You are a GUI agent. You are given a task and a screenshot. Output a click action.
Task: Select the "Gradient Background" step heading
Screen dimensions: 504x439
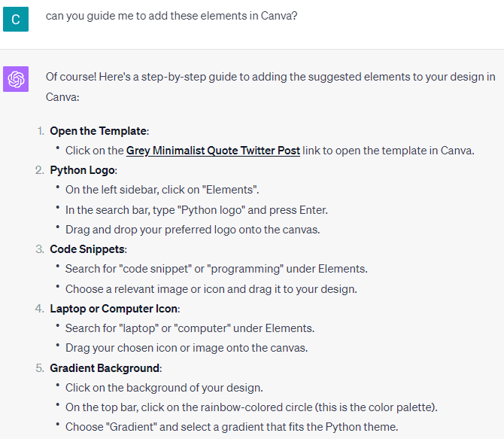(105, 368)
